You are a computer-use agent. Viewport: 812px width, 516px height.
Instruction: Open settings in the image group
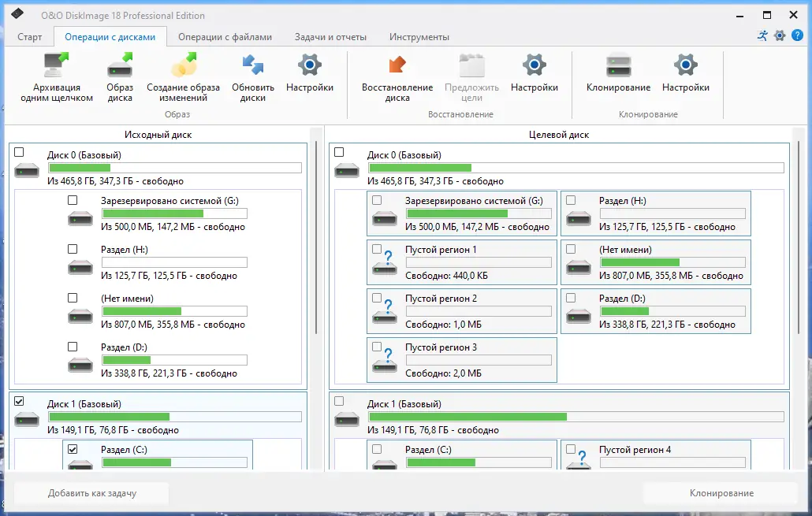(310, 65)
